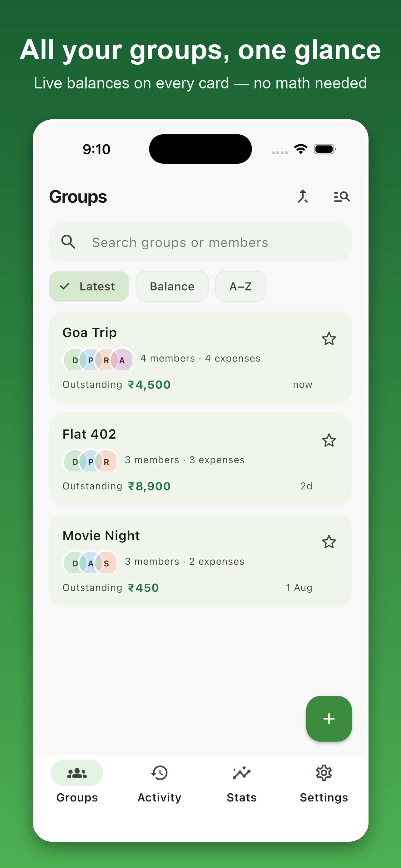The width and height of the screenshot is (401, 868).
Task: Open the Flat 402 group title
Action: click(89, 434)
